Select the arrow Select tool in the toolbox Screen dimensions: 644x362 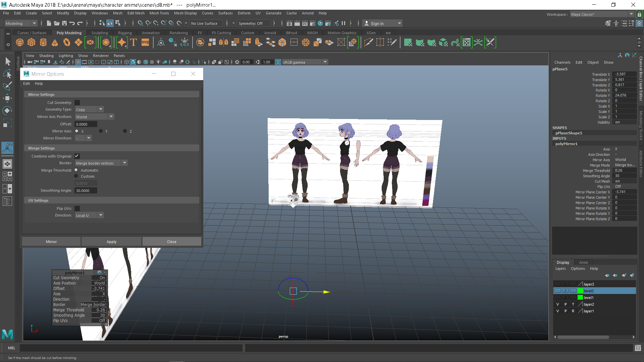[7, 61]
